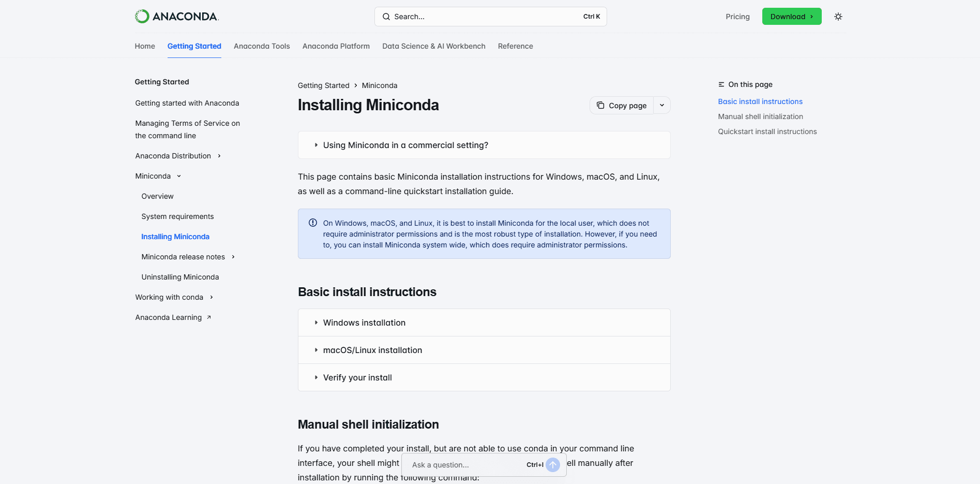Expand the Windows installation section
Image resolution: width=980 pixels, height=484 pixels.
[484, 322]
